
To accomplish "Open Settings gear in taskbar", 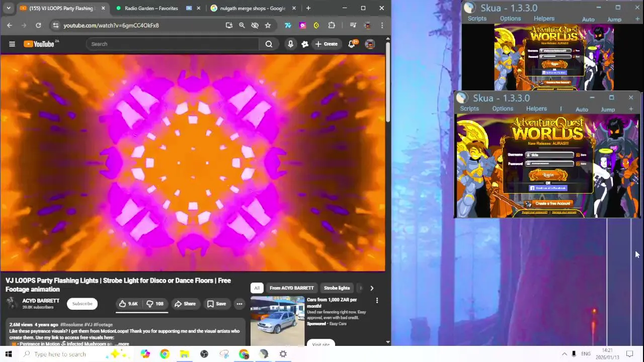I will coord(283,354).
